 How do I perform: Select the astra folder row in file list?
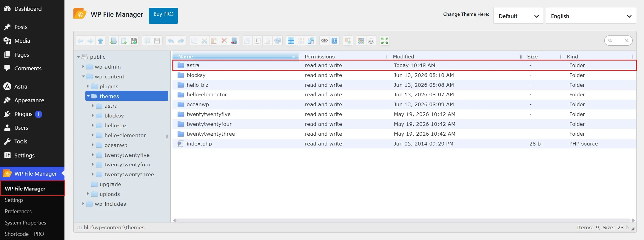(404, 65)
